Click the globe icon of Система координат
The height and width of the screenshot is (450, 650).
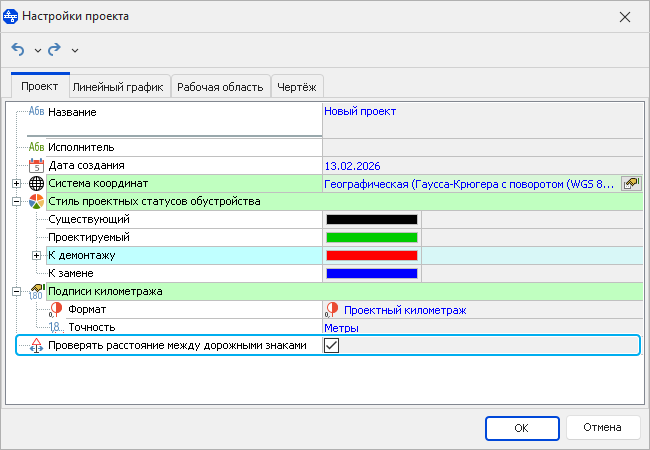click(37, 183)
